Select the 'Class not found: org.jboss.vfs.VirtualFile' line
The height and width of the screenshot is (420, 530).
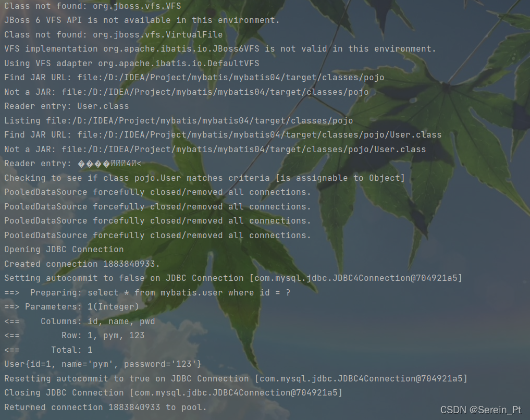coord(114,35)
